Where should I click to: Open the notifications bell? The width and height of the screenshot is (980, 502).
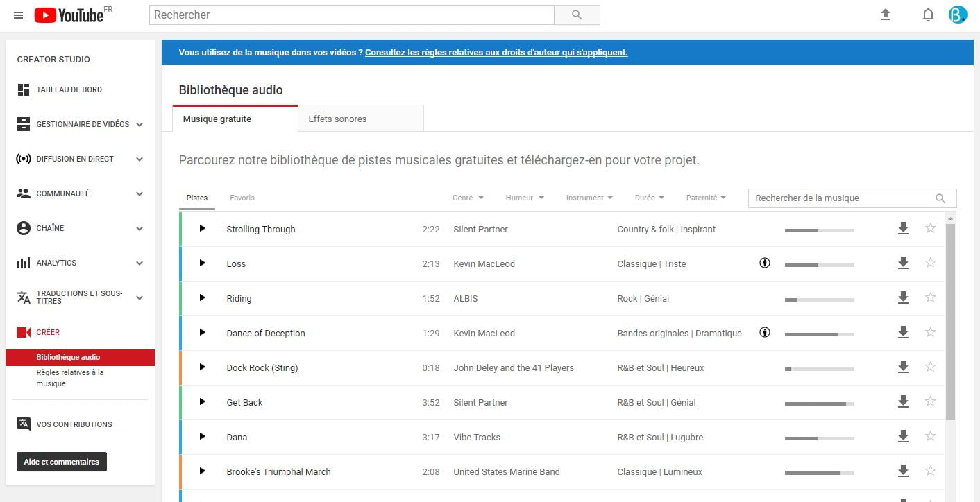click(x=928, y=15)
